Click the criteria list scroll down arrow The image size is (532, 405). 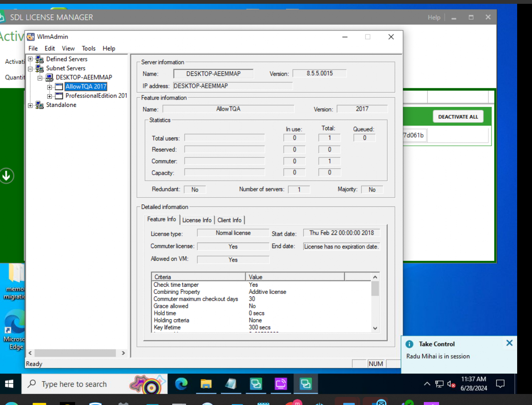[375, 328]
